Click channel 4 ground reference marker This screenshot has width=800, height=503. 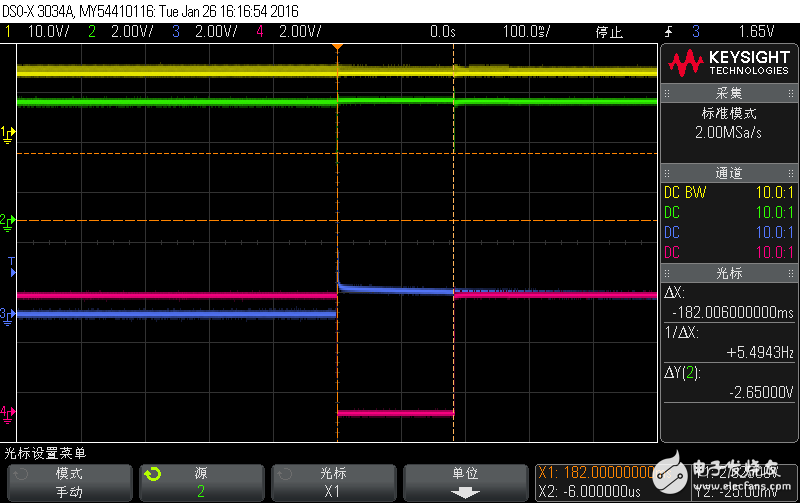[x=8, y=412]
